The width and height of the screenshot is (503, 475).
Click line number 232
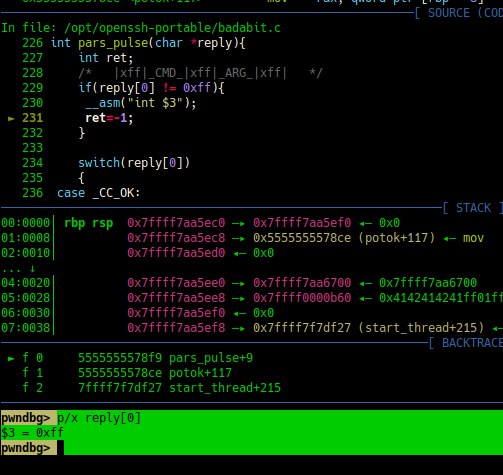click(x=32, y=133)
